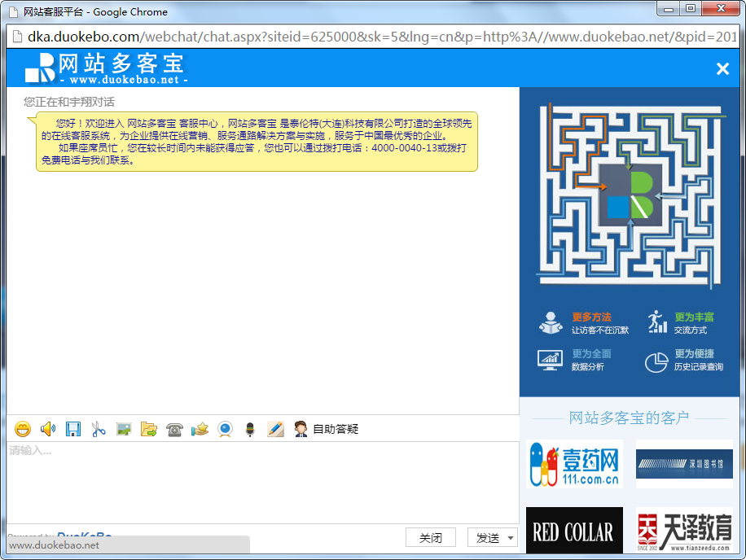Screen dimensions: 746x560
Task: Start video chat with webcam icon
Action: coord(225,429)
